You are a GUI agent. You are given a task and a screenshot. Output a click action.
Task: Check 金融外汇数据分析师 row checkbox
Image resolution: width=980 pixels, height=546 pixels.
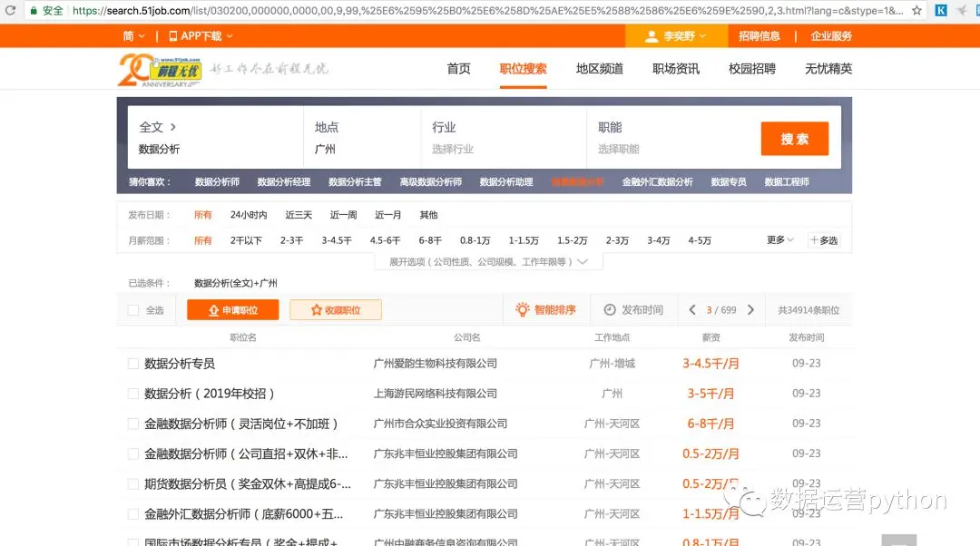coord(133,514)
